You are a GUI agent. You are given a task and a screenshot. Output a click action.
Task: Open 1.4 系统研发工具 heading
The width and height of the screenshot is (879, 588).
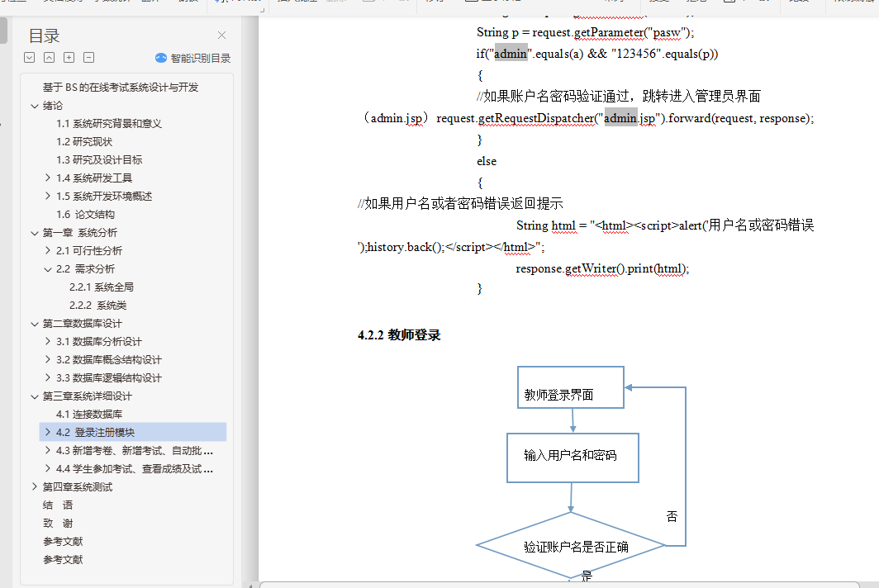click(x=94, y=178)
